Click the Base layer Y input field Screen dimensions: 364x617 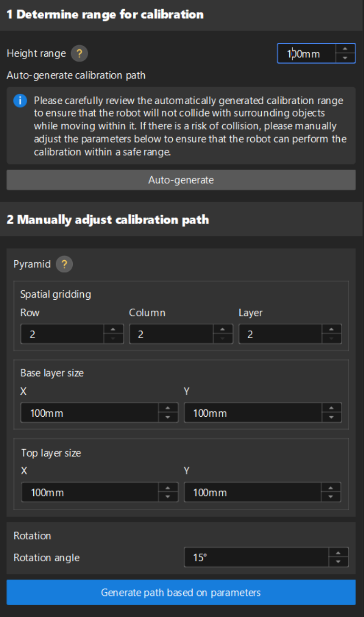[x=252, y=412]
